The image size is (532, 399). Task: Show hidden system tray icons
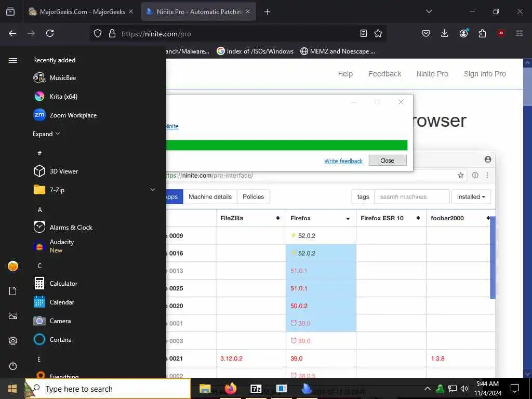click(428, 389)
